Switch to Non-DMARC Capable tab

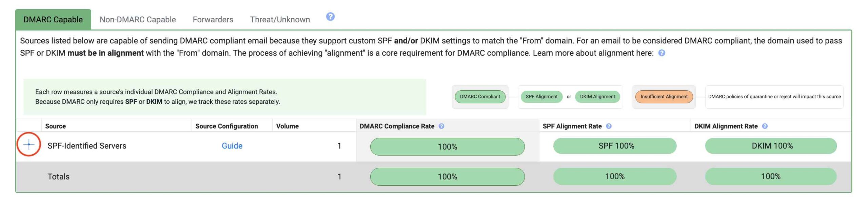click(138, 20)
